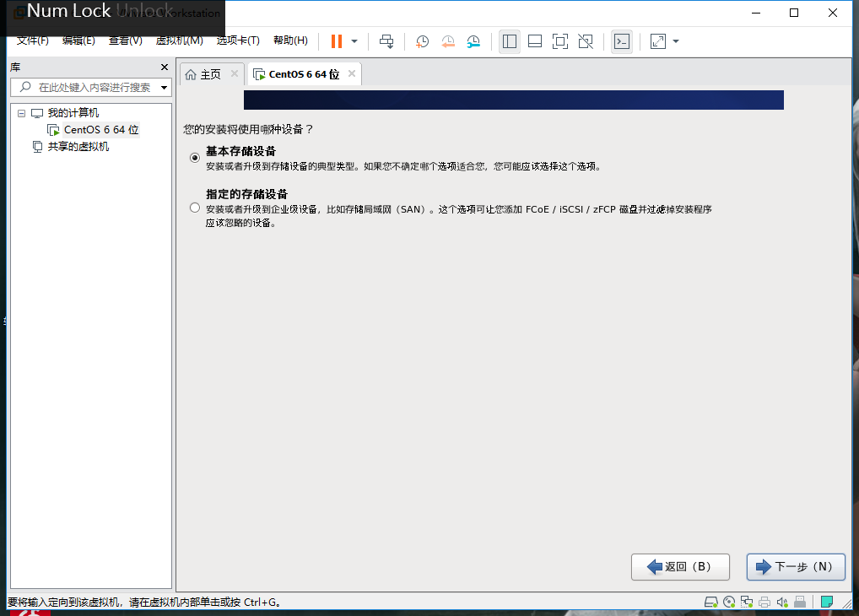Click the message log note icon
The image size is (859, 616).
pyautogui.click(x=827, y=602)
